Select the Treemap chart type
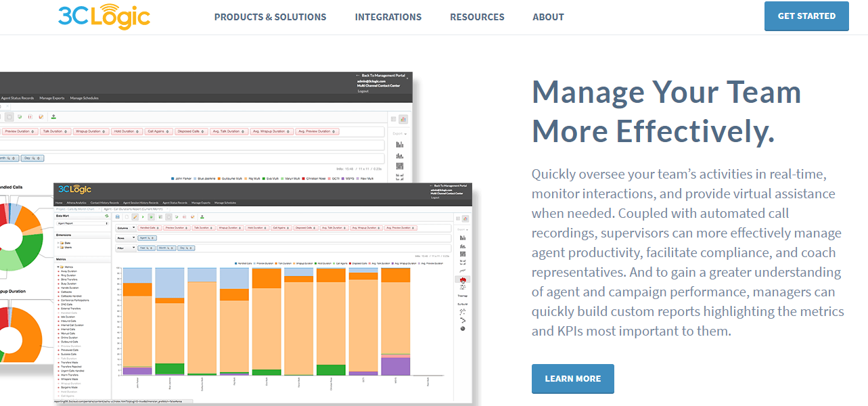The image size is (868, 406). (x=463, y=294)
